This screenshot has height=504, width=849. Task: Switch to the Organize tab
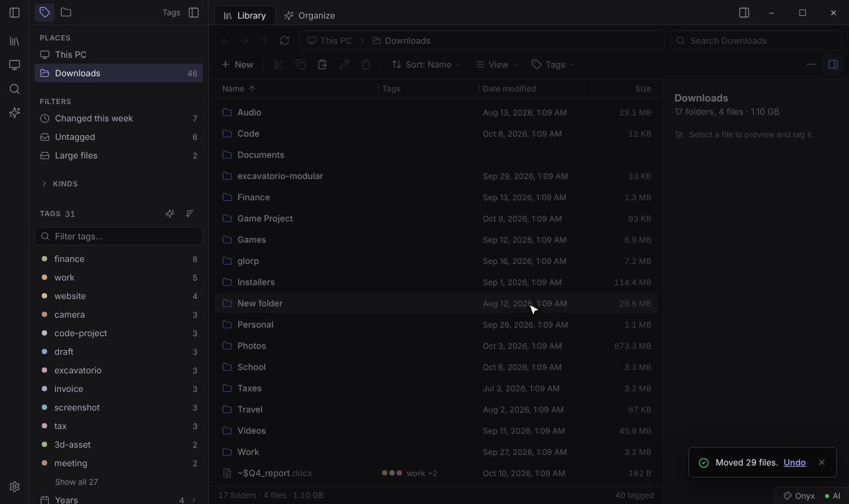pyautogui.click(x=309, y=15)
